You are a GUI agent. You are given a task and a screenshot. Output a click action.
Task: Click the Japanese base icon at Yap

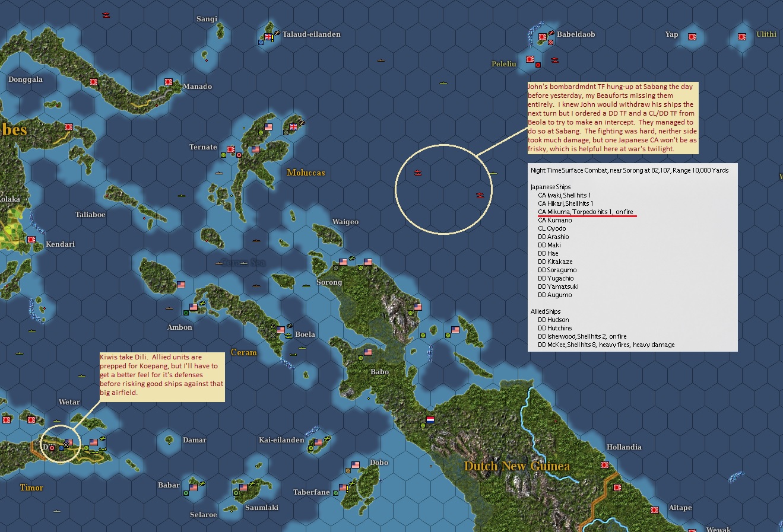pos(691,36)
